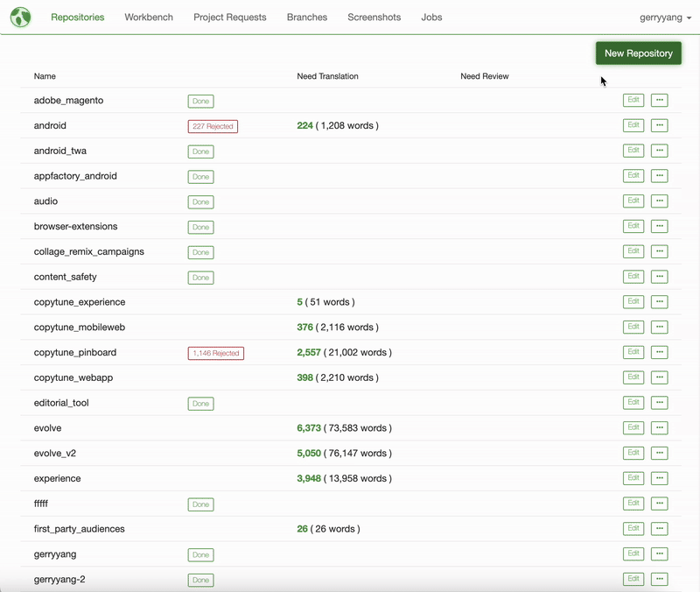Edit the audio repository
Image resolution: width=700 pixels, height=592 pixels.
click(633, 201)
